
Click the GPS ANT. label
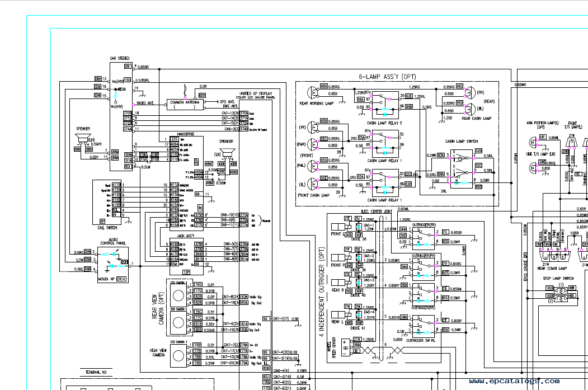point(227,102)
